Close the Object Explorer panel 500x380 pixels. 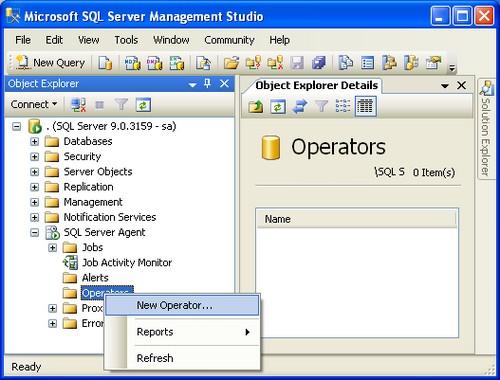[224, 84]
